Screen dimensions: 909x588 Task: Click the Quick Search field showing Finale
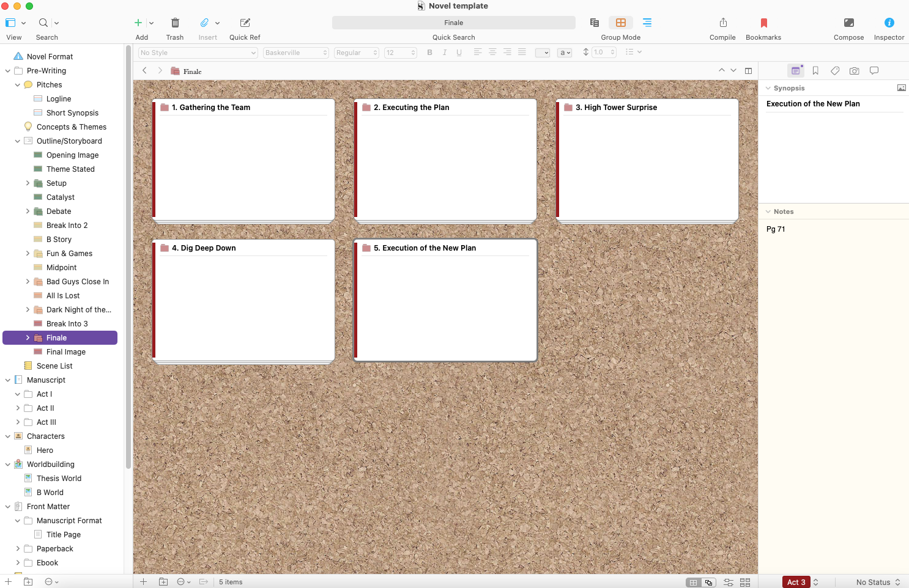point(454,23)
